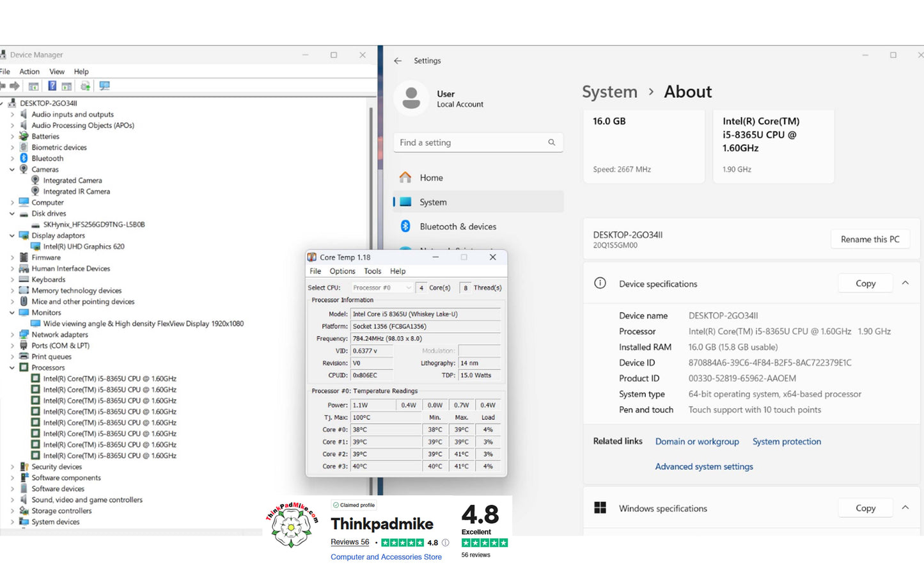Click the Security devices category icon

pyautogui.click(x=24, y=466)
